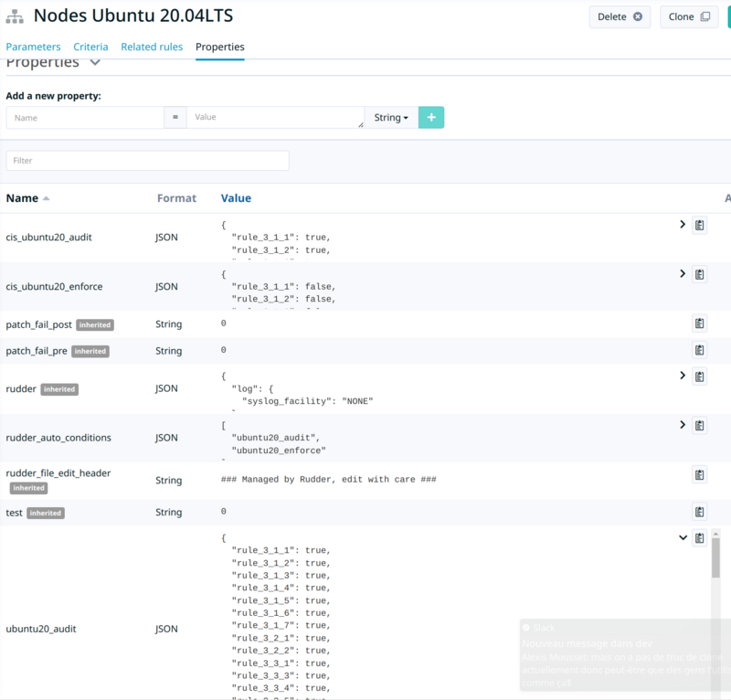Select the ubuntu20_audit property name
731x700 pixels.
pyautogui.click(x=41, y=629)
